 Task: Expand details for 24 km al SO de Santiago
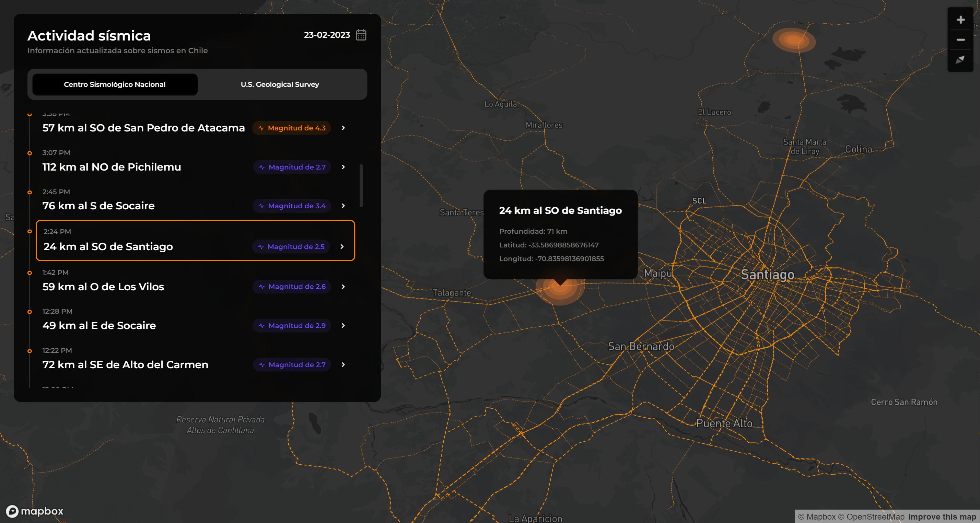[343, 246]
